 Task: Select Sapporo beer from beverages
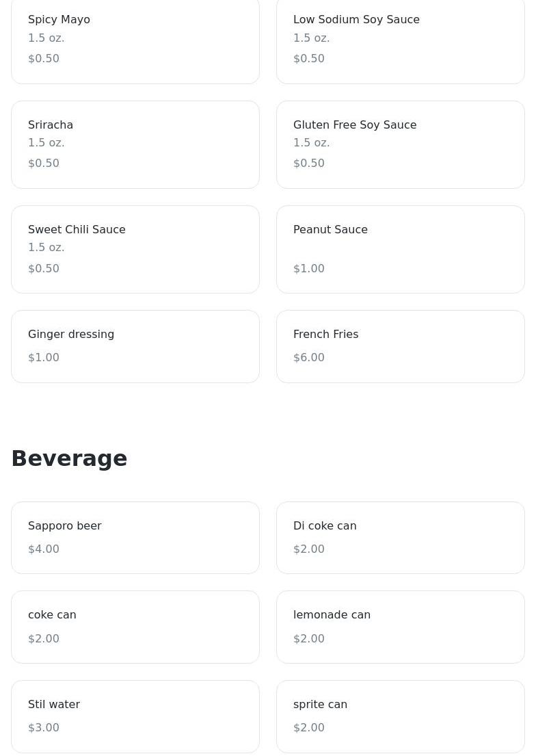click(x=135, y=538)
